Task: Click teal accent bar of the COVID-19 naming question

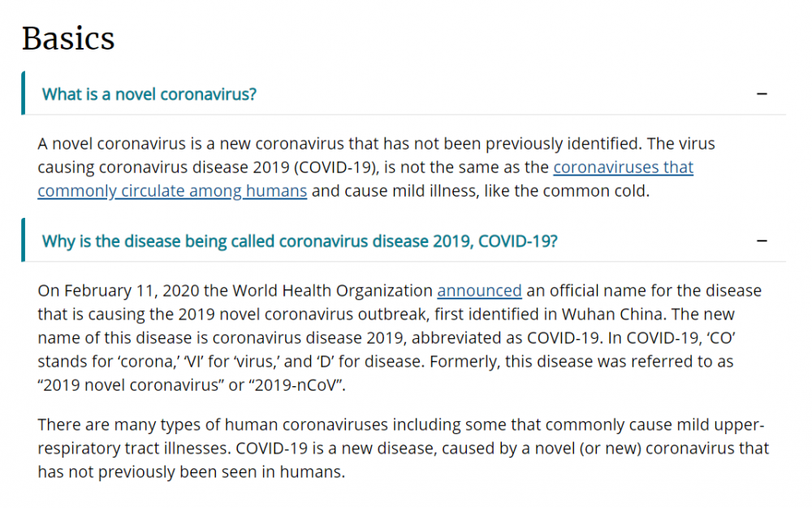Action: [24, 241]
